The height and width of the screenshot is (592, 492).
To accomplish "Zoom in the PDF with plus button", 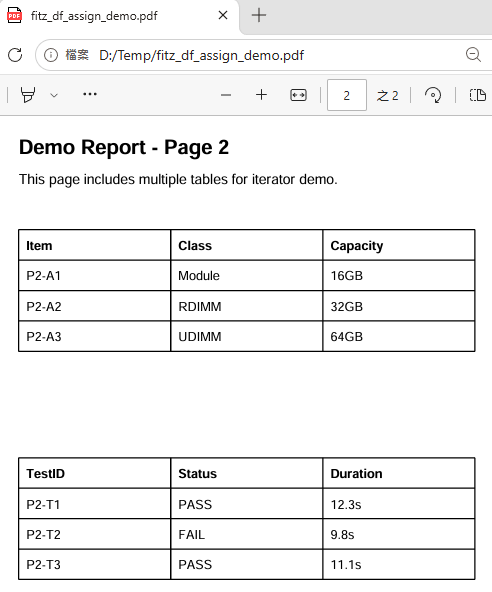I will click(261, 95).
